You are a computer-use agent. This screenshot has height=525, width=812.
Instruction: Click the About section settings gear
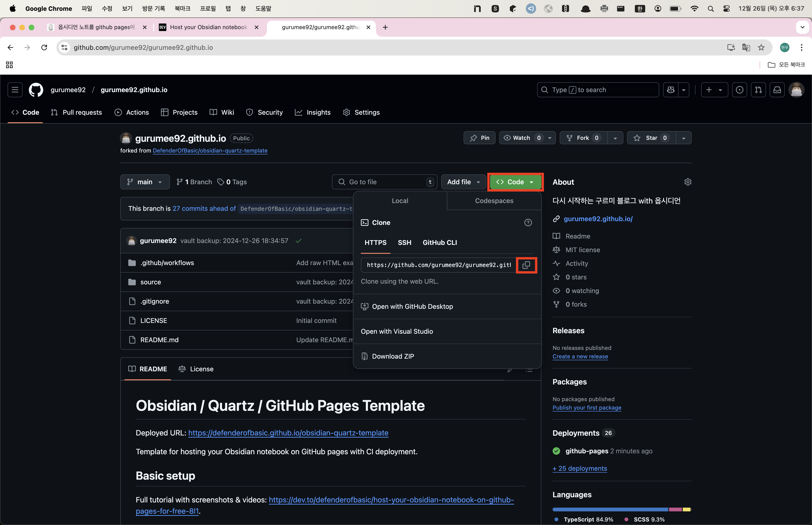pyautogui.click(x=688, y=182)
